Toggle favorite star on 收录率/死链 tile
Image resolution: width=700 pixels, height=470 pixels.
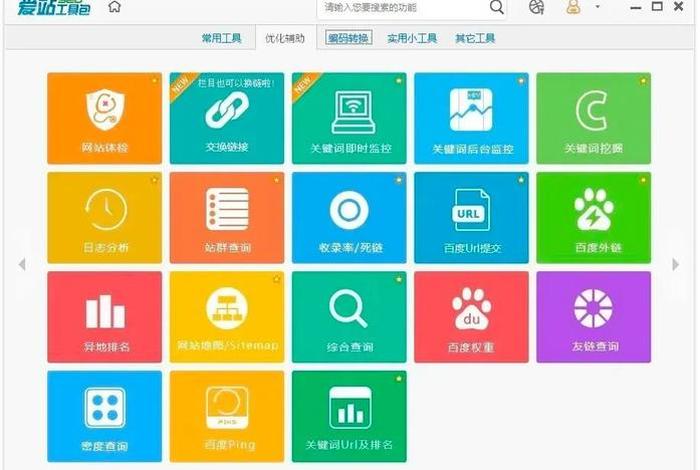point(399,180)
